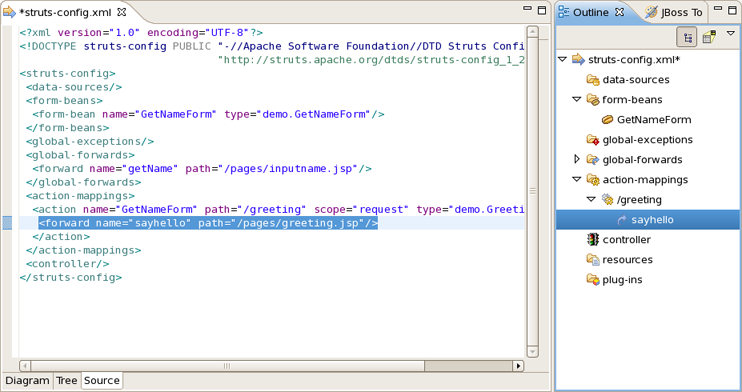This screenshot has height=392, width=742.
Task: Click the action-mappings gear folder icon
Action: [x=593, y=179]
